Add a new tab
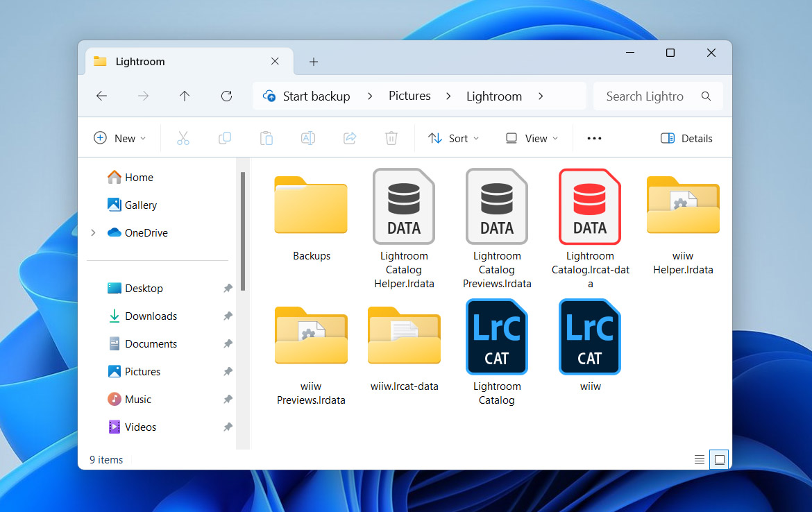Image resolution: width=812 pixels, height=512 pixels. (313, 62)
